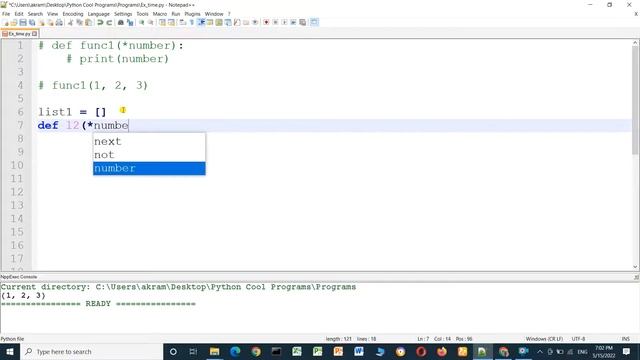The height and width of the screenshot is (360, 640).
Task: Click 'Python file' status bar label
Action: (x=12, y=339)
